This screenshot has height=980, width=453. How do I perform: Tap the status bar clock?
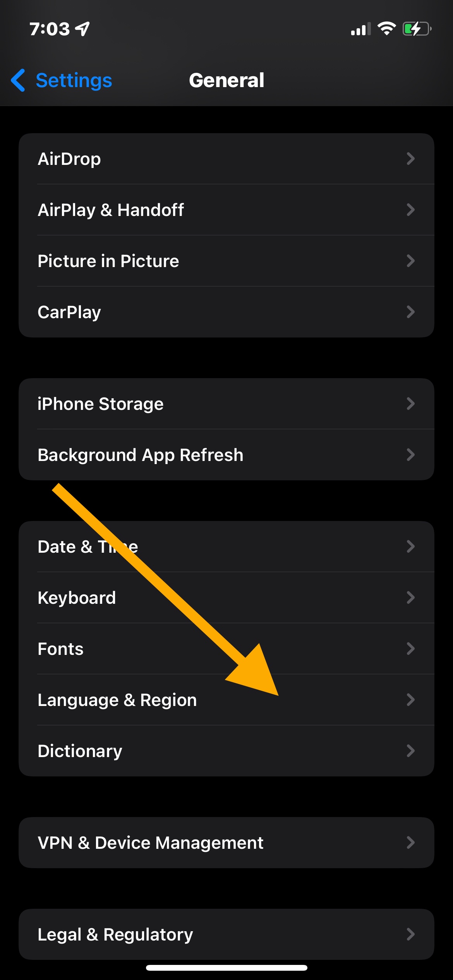[x=50, y=29]
